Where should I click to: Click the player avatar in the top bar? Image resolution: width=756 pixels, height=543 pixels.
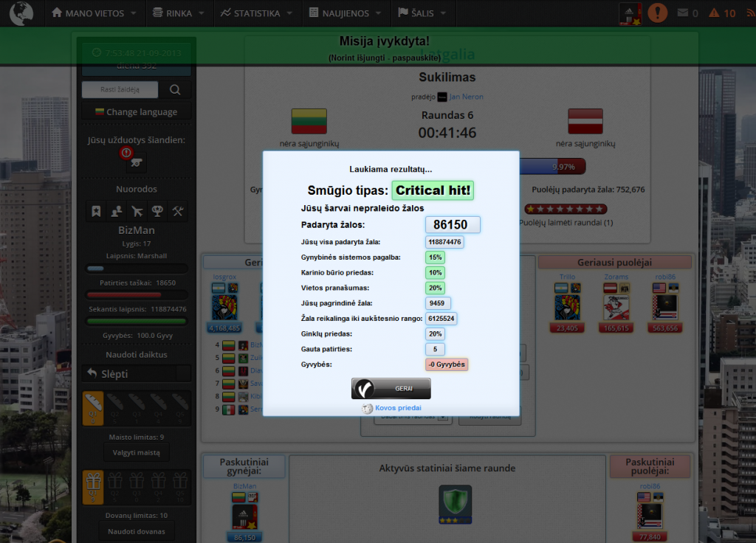pyautogui.click(x=630, y=13)
